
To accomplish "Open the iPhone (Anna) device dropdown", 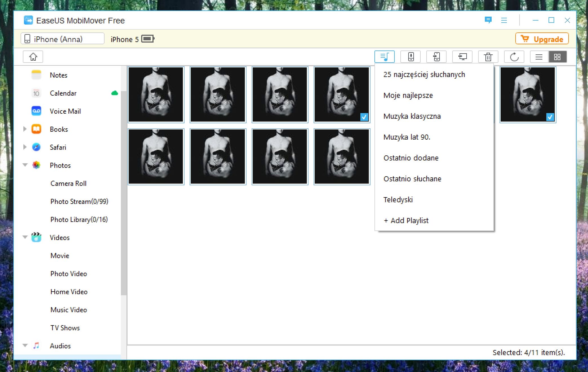I will pos(63,39).
